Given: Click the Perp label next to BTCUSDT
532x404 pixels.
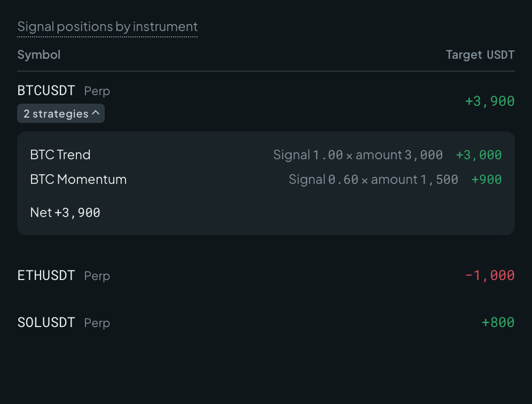Looking at the screenshot, I should click(x=97, y=91).
